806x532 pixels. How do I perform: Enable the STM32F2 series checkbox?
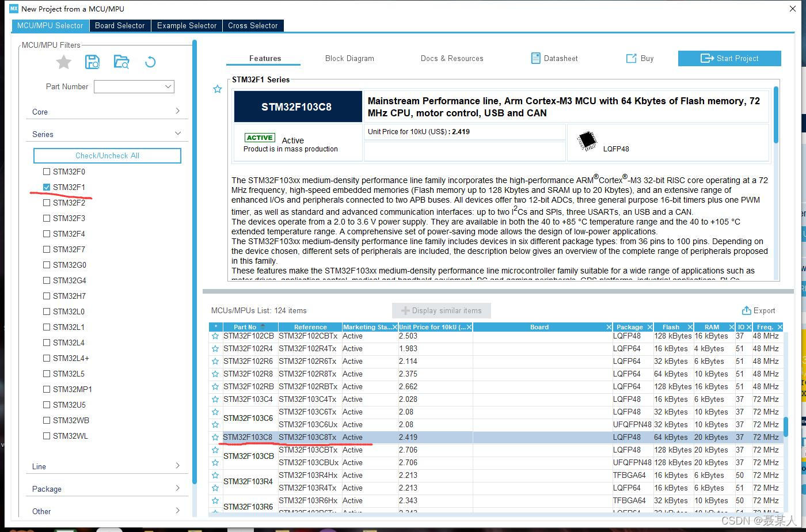point(47,203)
